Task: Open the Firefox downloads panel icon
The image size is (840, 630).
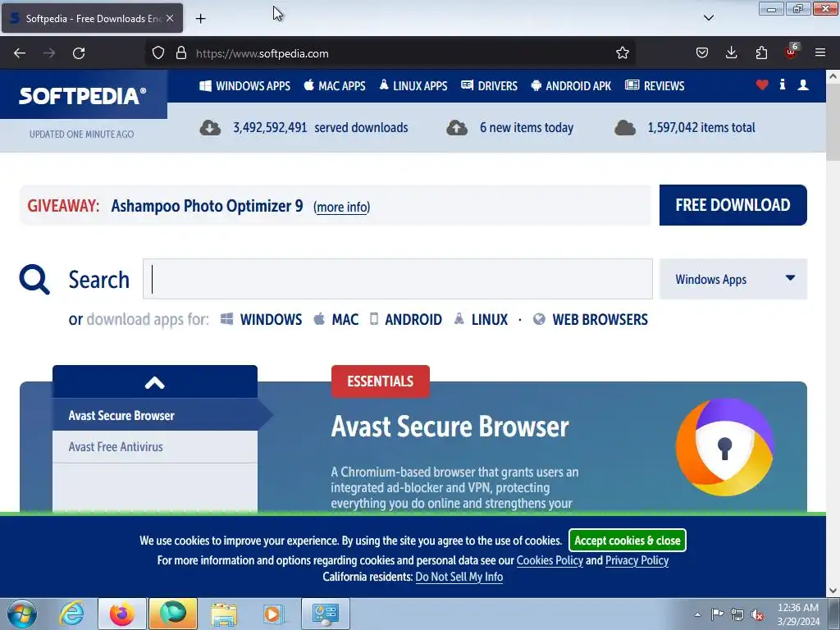Action: pyautogui.click(x=731, y=53)
